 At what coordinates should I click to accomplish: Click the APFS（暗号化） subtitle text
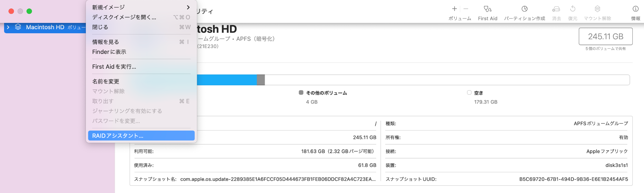[255, 39]
